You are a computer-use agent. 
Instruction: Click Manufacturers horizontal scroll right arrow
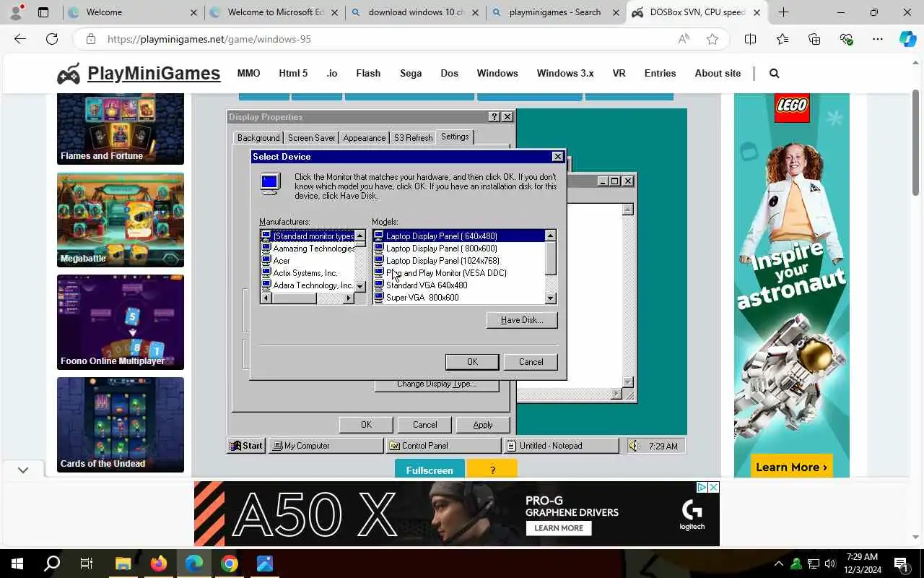point(349,298)
